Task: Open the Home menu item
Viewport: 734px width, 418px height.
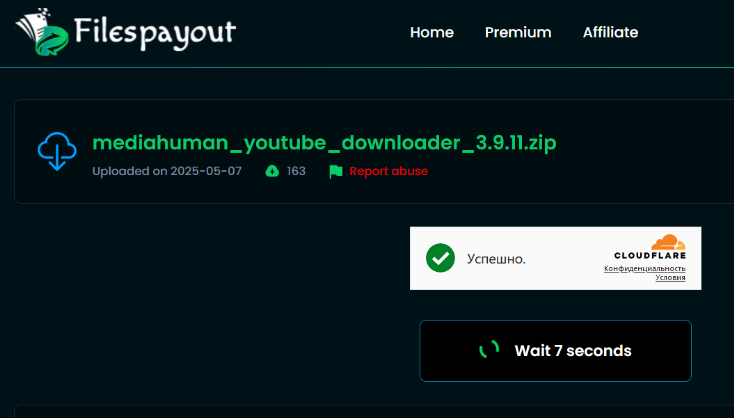Action: coord(432,32)
